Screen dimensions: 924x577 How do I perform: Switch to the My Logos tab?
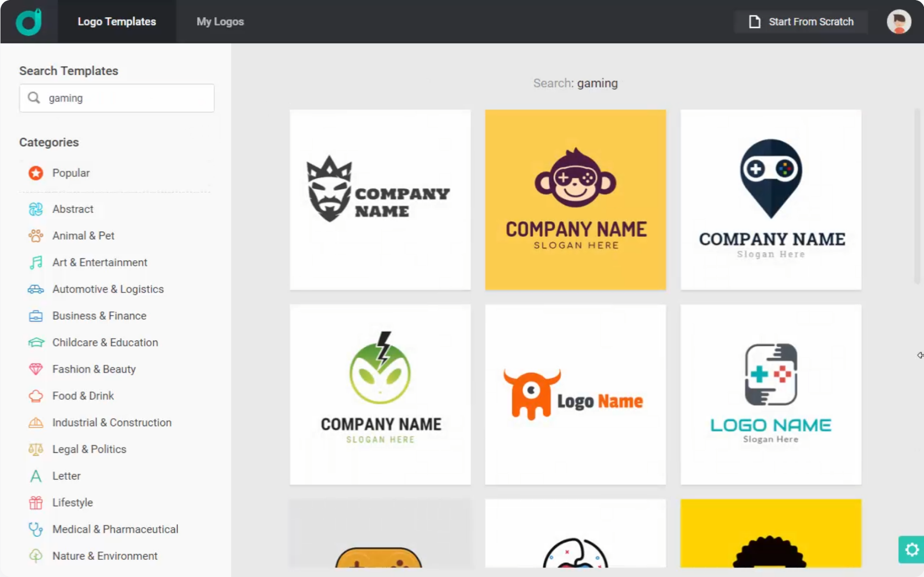(219, 21)
